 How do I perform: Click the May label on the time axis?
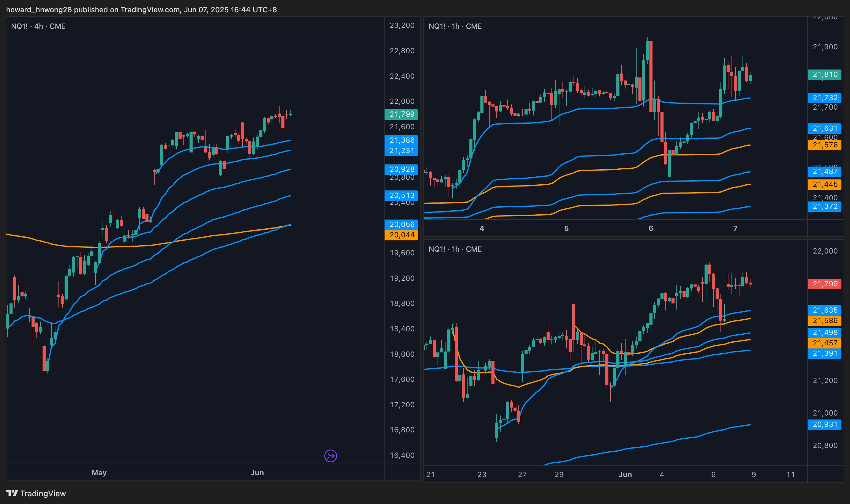pos(99,472)
